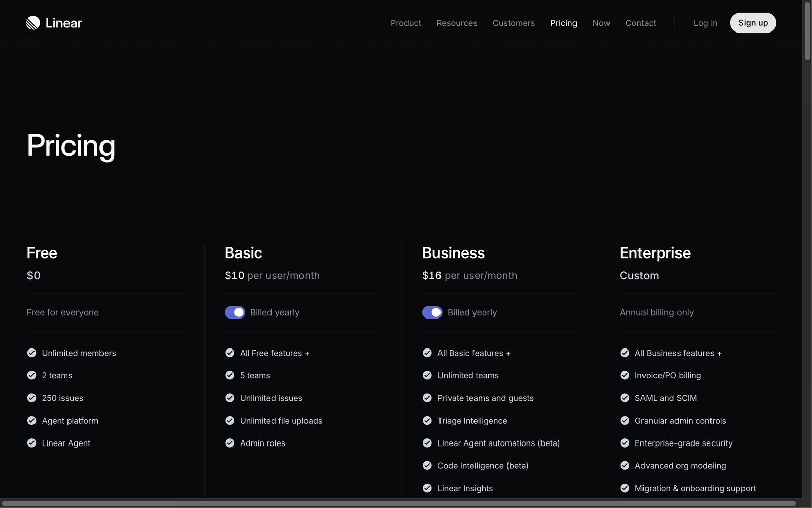Image resolution: width=812 pixels, height=508 pixels.
Task: Click the Enterprise Custom price text
Action: point(639,275)
